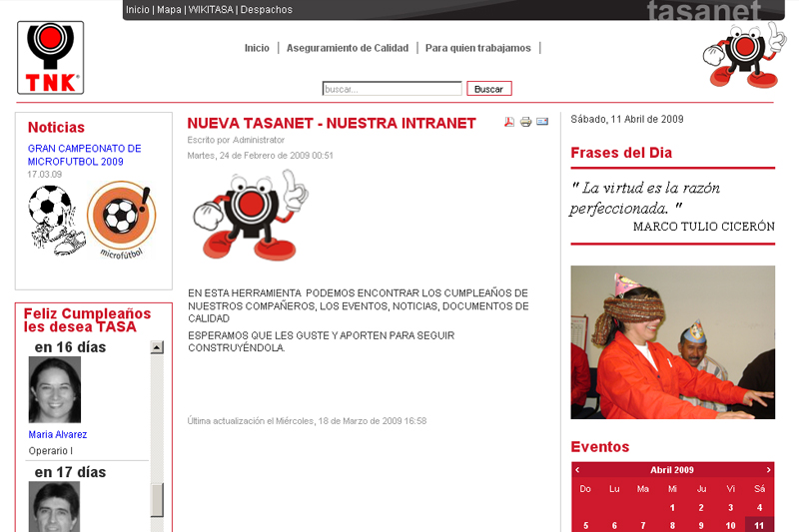Click Escrito por Administrator text

(x=236, y=140)
